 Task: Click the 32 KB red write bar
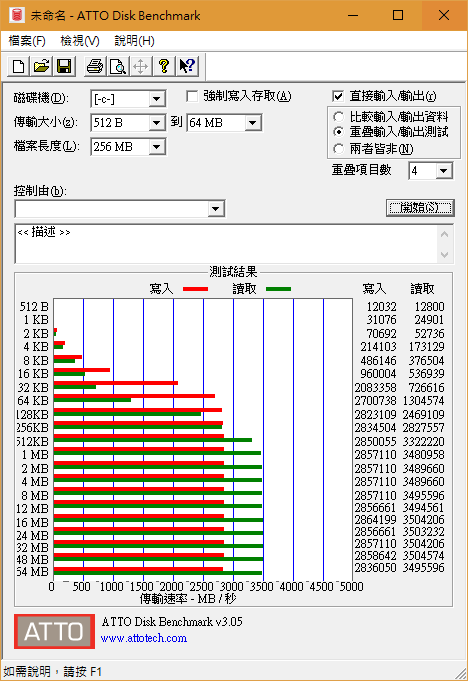116,383
